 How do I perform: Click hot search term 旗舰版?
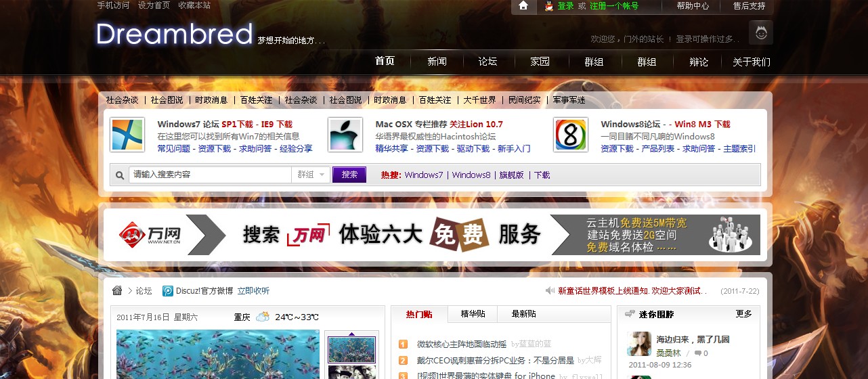512,175
